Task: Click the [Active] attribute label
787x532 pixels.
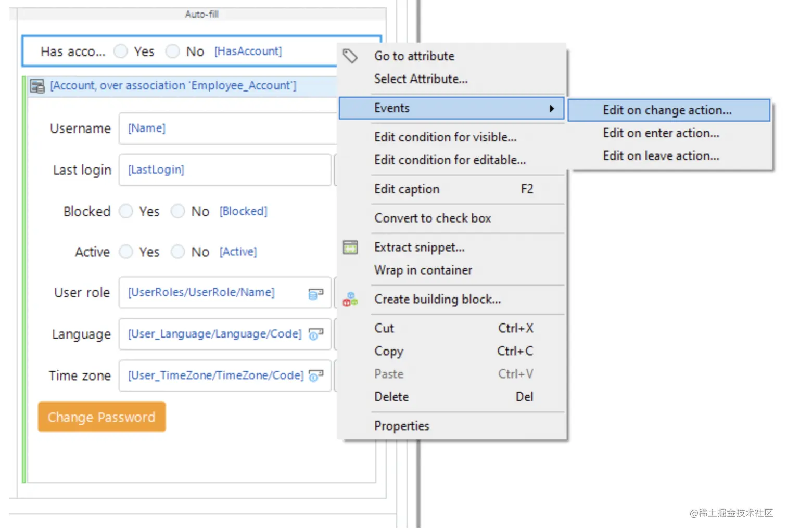Action: tap(238, 252)
